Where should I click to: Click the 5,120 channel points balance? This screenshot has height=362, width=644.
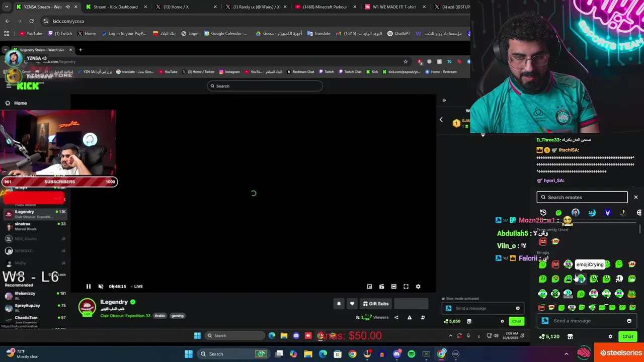(x=549, y=336)
